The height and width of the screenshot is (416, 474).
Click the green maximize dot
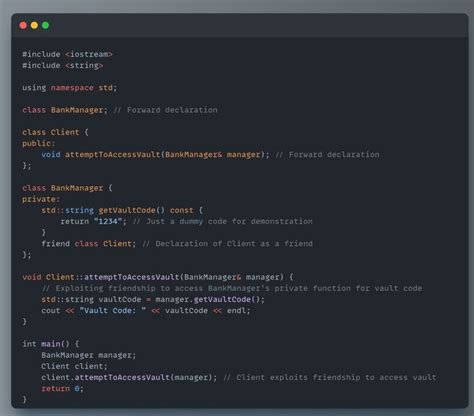coord(46,25)
